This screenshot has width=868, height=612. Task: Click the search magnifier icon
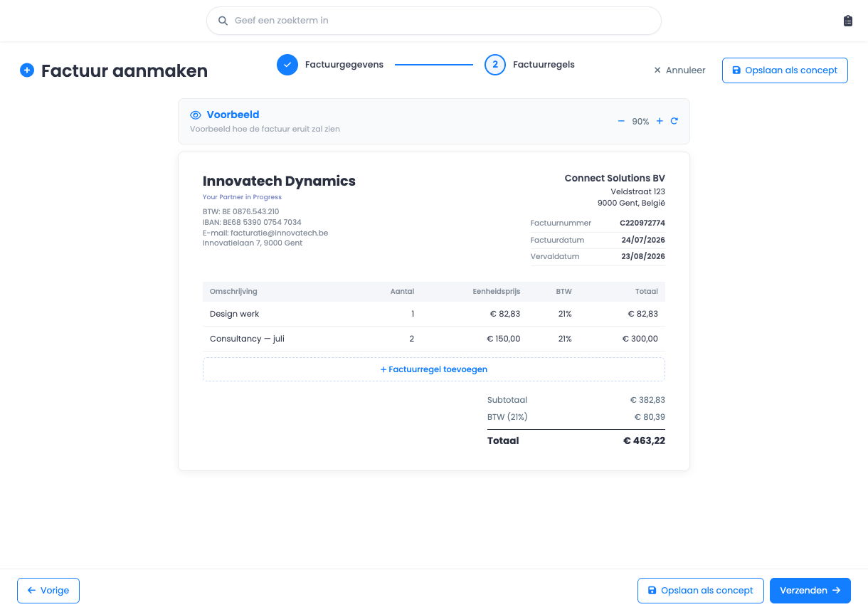click(223, 21)
